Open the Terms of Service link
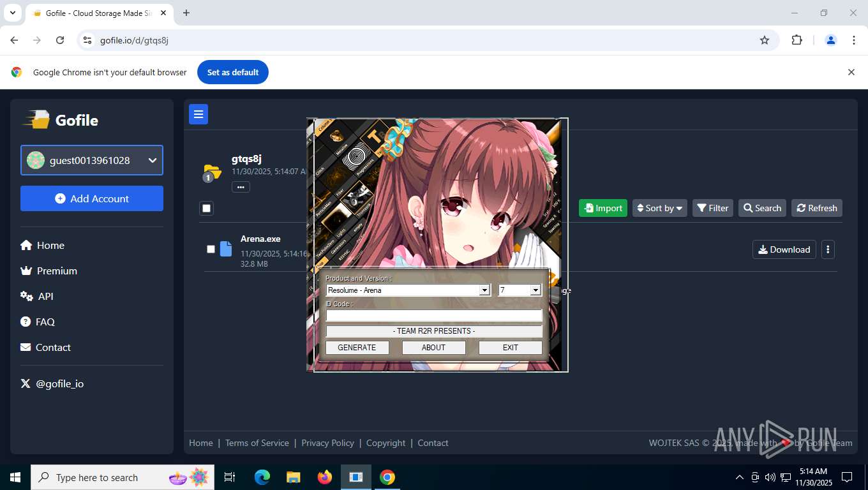This screenshot has height=490, width=868. tap(257, 443)
